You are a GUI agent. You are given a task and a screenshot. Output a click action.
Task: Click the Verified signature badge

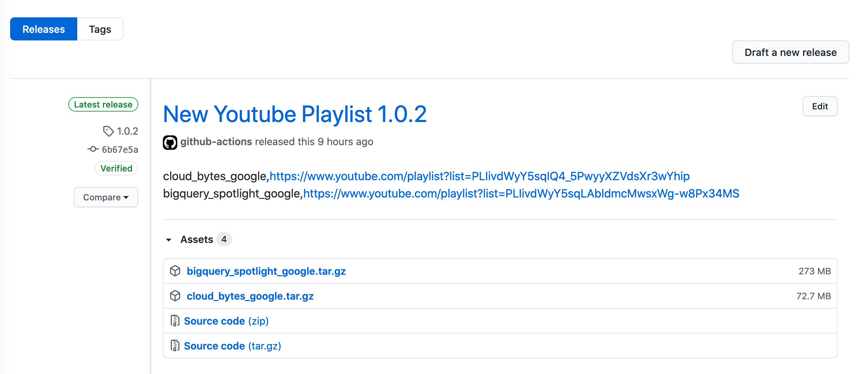click(x=116, y=168)
